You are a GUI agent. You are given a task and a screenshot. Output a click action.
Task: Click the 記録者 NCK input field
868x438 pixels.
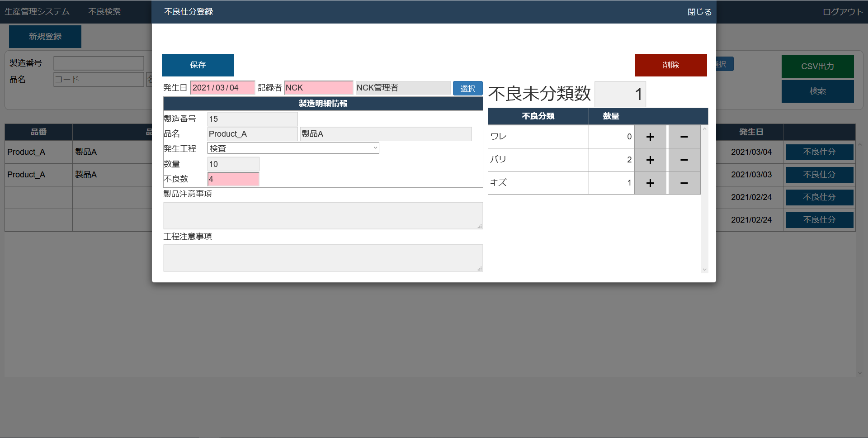coord(318,88)
